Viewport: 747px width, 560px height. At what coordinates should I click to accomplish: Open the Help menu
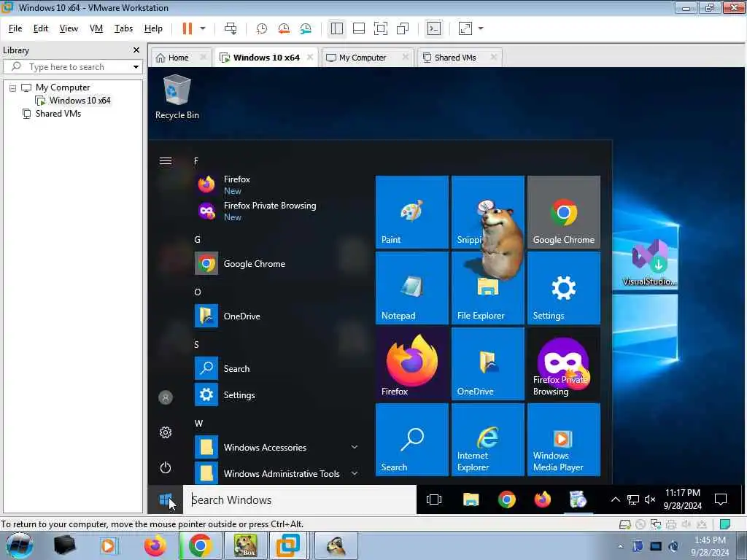153,28
